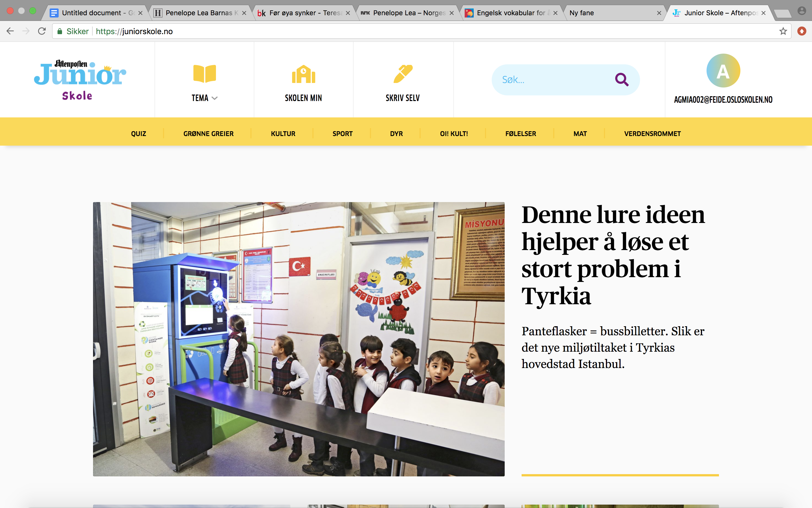Image resolution: width=812 pixels, height=508 pixels.
Task: Reload the page with the refresh icon
Action: click(x=42, y=31)
